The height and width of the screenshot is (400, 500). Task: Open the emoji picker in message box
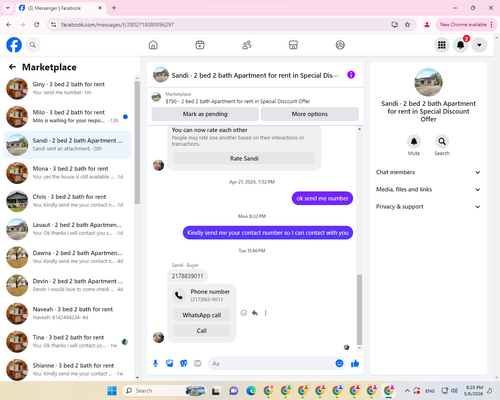point(339,363)
